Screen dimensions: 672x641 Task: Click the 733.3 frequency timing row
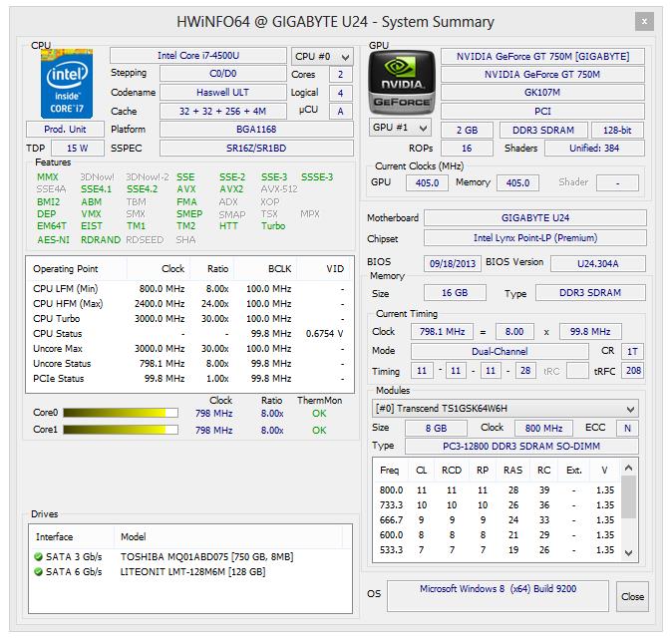pos(498,504)
